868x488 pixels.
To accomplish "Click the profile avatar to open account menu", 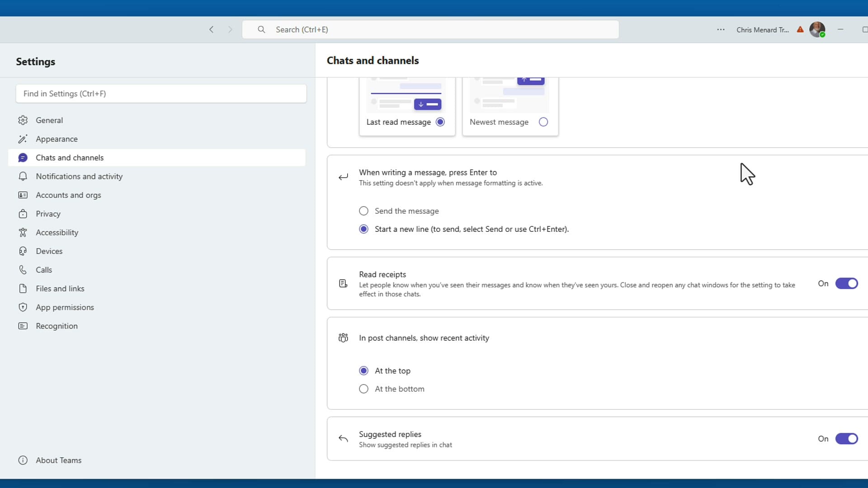I will tap(818, 29).
